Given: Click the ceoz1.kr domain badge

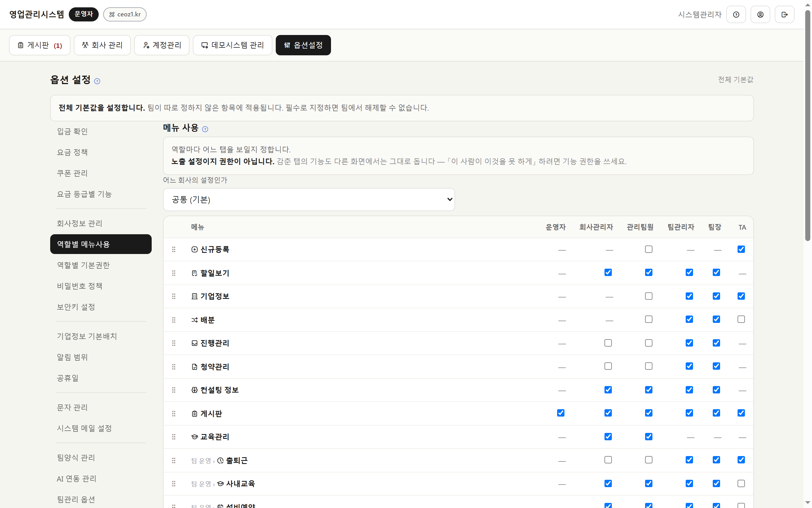Looking at the screenshot, I should (125, 14).
